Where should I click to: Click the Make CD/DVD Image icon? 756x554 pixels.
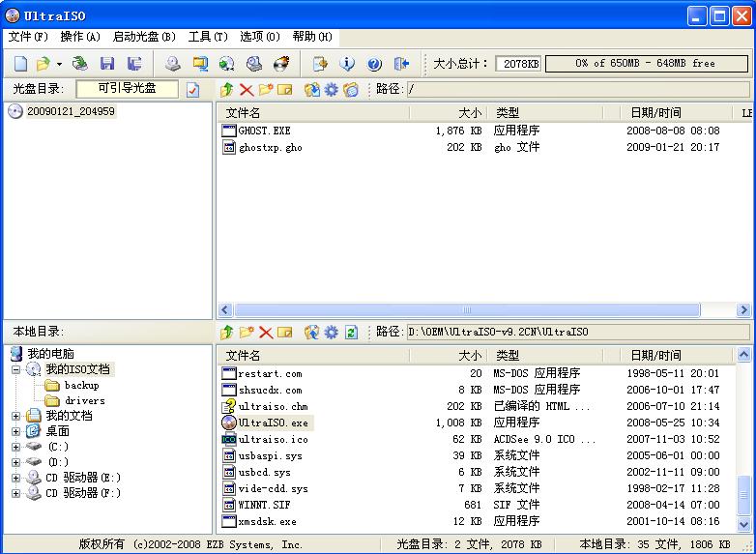[x=173, y=63]
